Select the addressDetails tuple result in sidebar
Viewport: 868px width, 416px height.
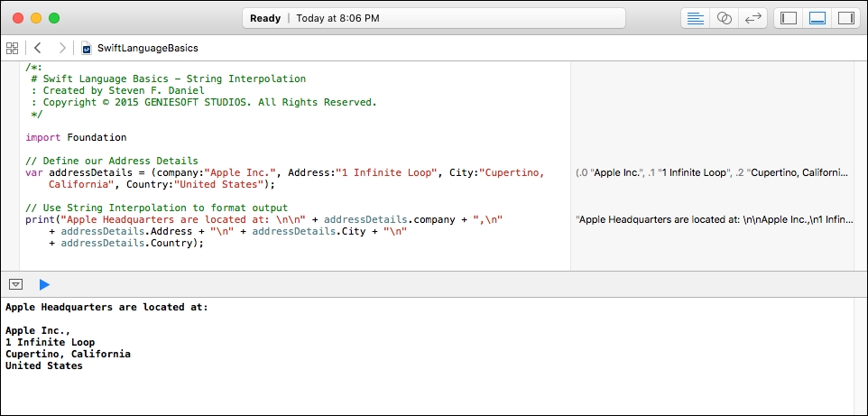(712, 173)
